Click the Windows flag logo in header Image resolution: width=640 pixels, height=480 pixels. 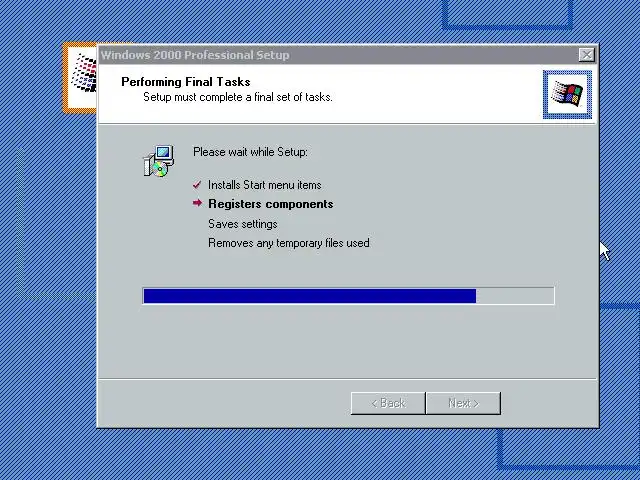567,95
